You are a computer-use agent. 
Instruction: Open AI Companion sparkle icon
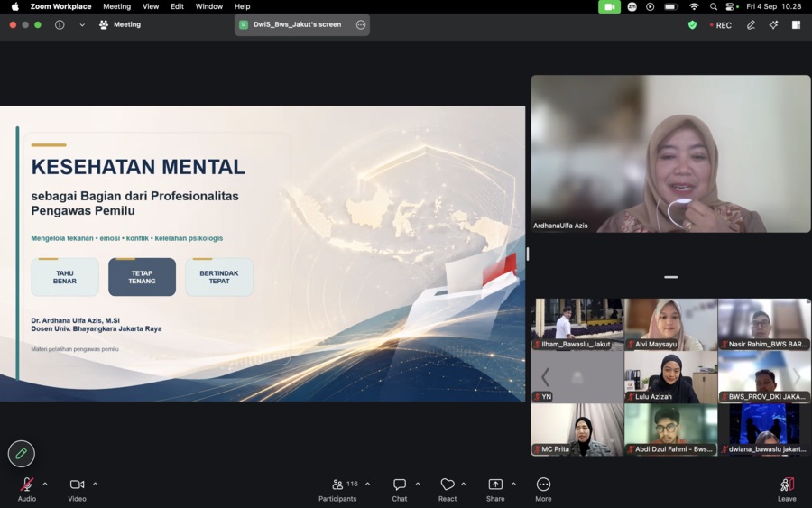click(x=773, y=25)
